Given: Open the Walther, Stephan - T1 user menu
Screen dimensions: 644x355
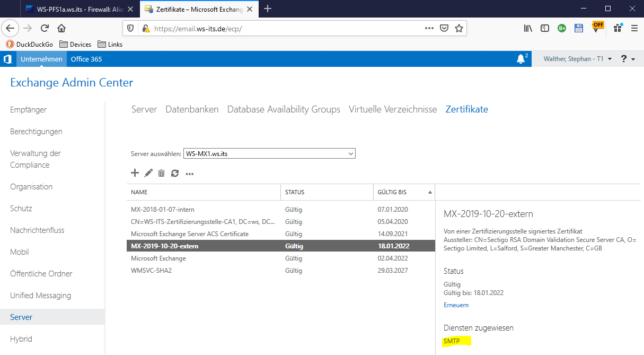Looking at the screenshot, I should point(578,59).
